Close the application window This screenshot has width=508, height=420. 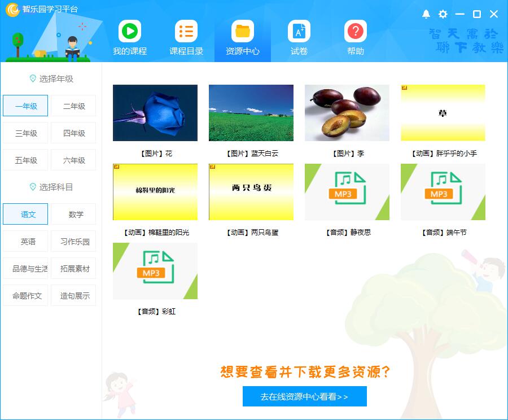click(494, 14)
